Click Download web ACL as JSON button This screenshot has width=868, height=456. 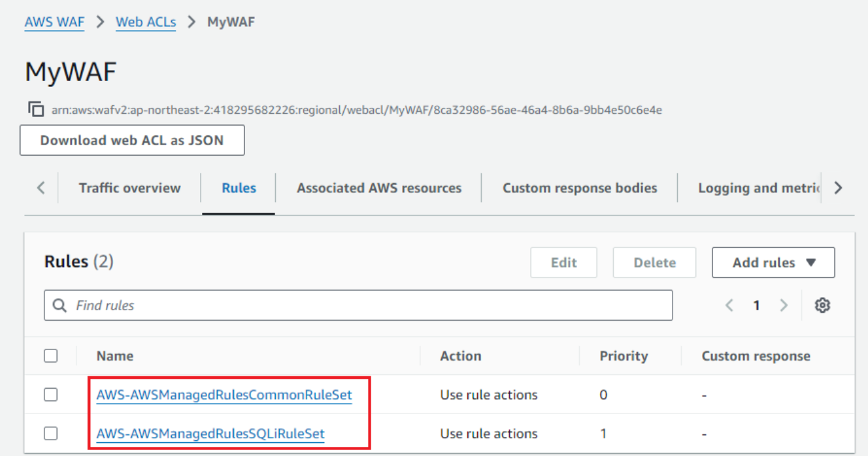tap(132, 140)
